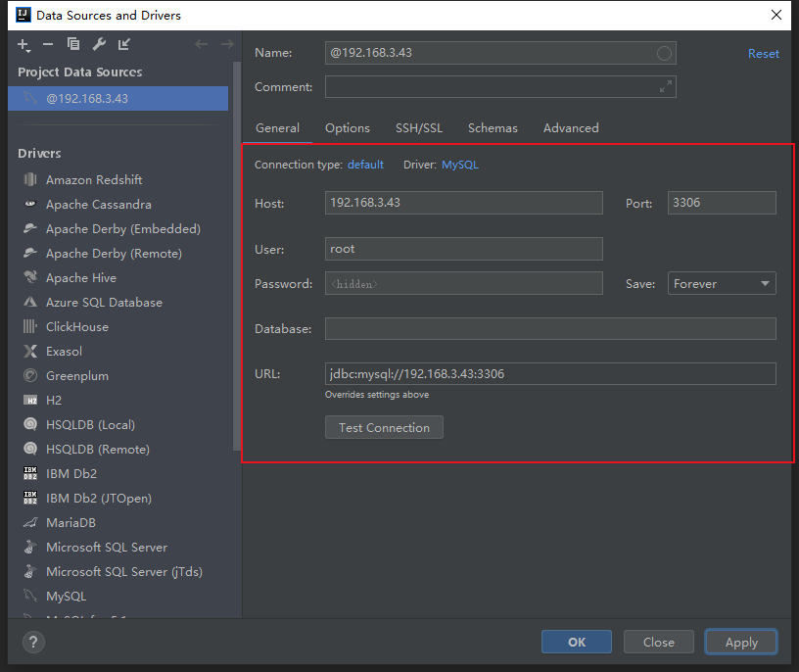Close the Data Sources and Drivers dialog
Viewport: 799px width, 672px height.
click(x=776, y=15)
